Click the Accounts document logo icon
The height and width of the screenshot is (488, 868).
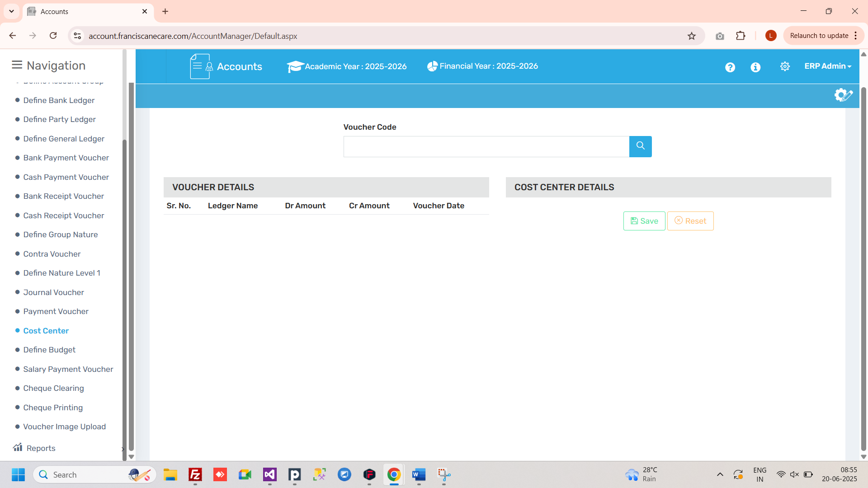[201, 66]
